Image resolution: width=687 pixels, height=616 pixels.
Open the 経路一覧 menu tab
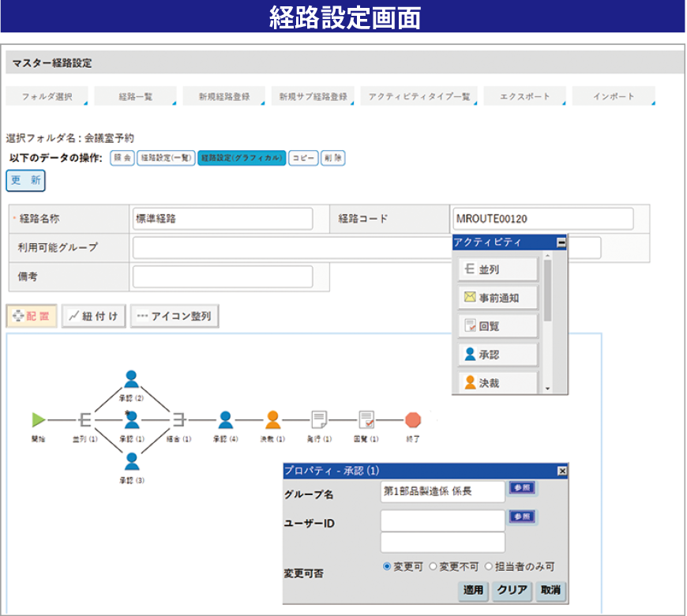(x=136, y=96)
